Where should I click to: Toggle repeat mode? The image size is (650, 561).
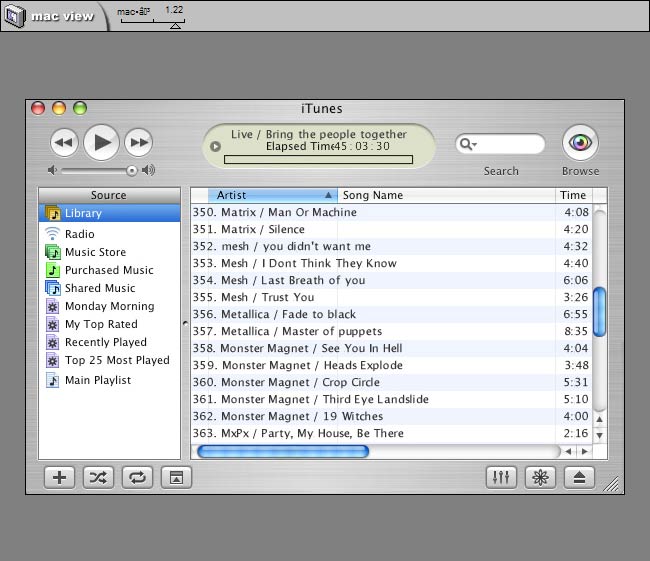click(137, 478)
